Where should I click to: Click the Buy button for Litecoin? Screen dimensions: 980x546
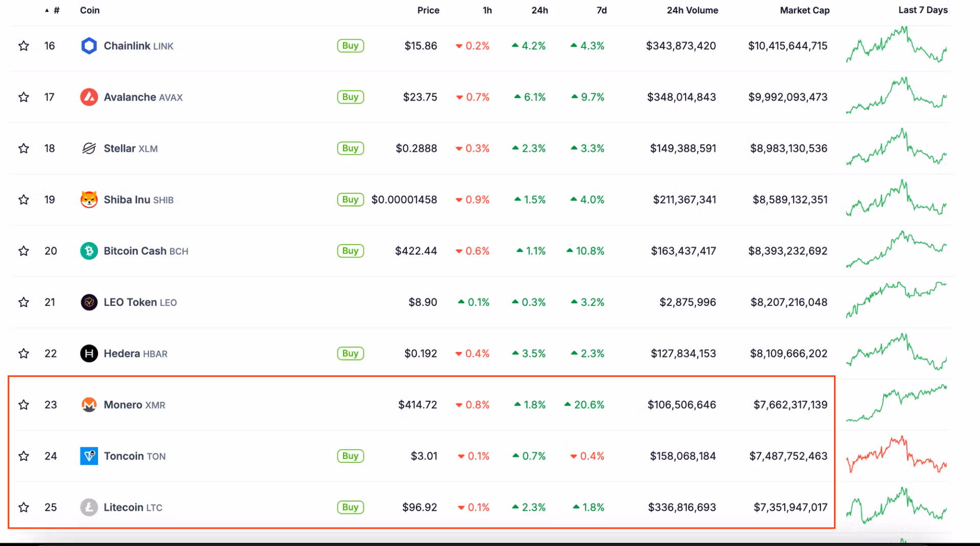point(350,507)
